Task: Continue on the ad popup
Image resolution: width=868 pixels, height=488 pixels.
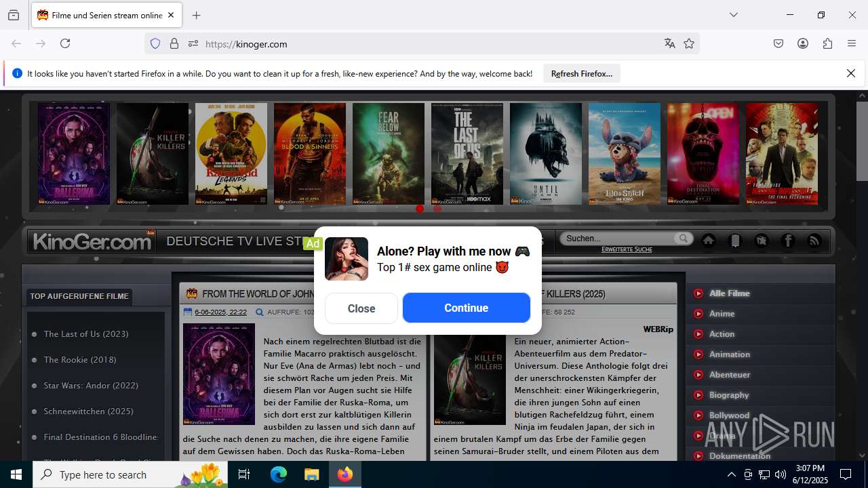Action: click(467, 308)
